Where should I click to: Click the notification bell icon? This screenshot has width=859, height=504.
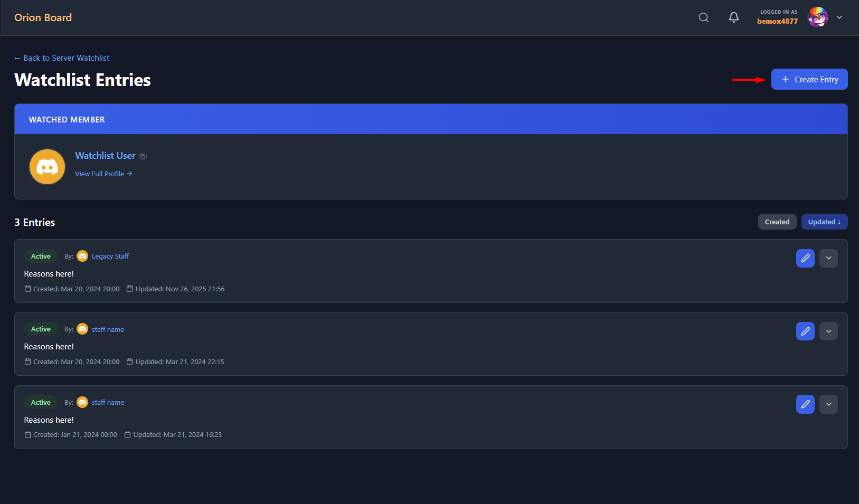734,17
